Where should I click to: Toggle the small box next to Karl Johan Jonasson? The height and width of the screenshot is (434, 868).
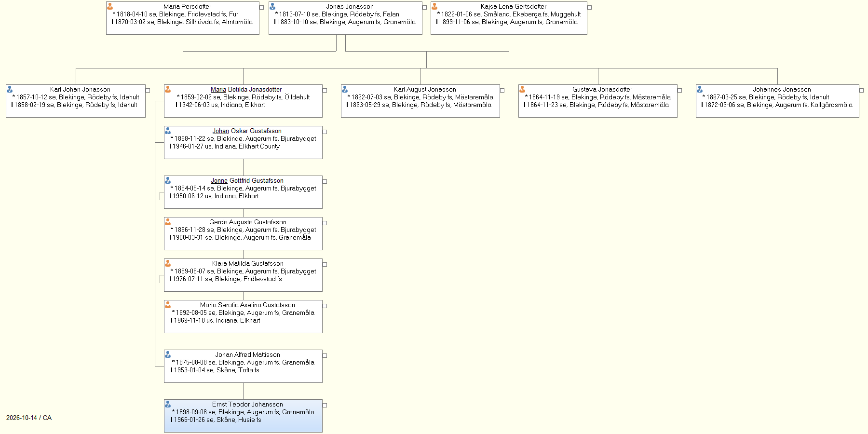coord(148,90)
